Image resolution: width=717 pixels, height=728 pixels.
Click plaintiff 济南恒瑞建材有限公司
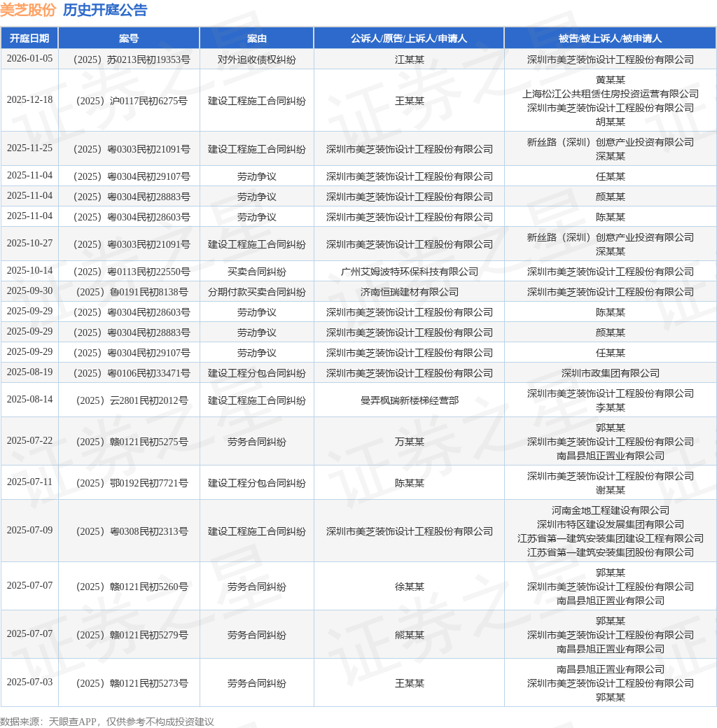pyautogui.click(x=409, y=292)
